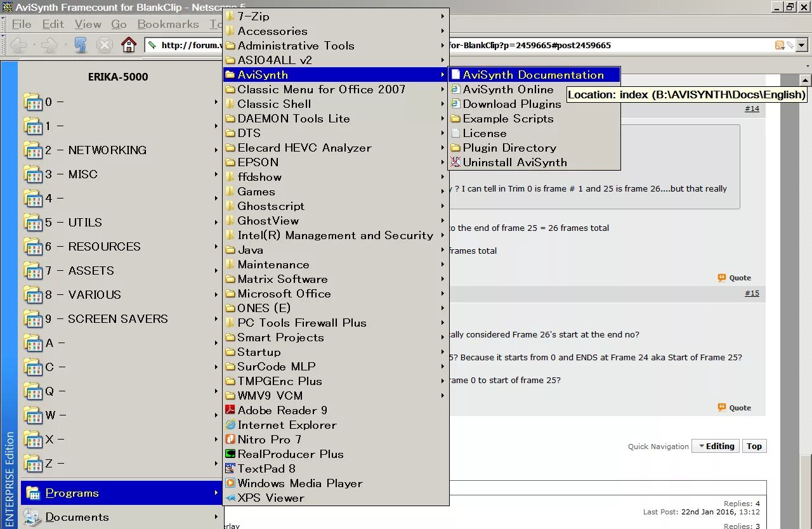Launch TextPad 8
The image size is (812, 529).
pyautogui.click(x=336, y=469)
